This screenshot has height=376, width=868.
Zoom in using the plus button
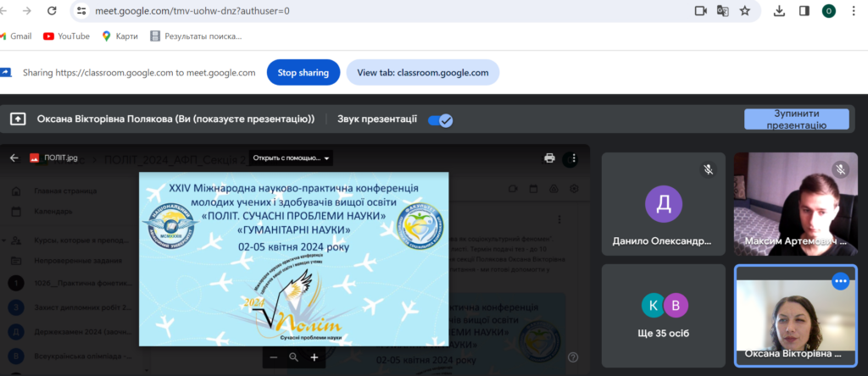[x=314, y=357]
